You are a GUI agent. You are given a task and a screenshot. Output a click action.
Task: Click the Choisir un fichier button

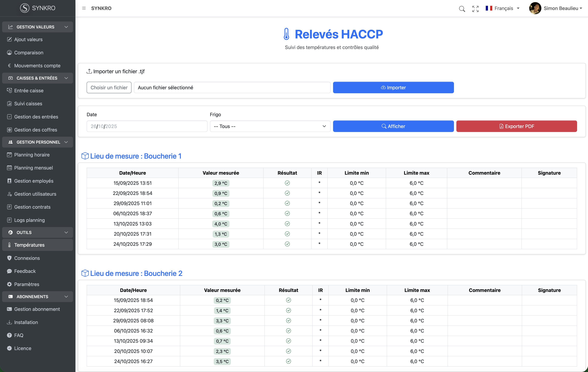109,88
